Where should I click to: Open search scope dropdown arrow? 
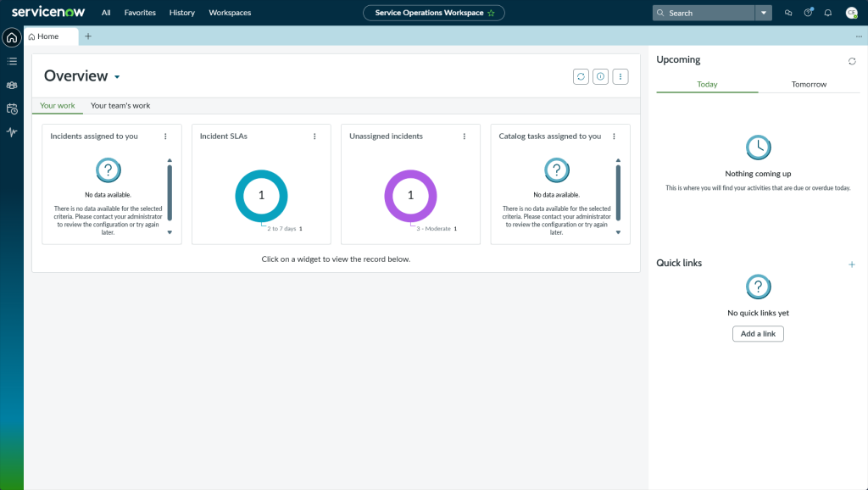click(764, 13)
